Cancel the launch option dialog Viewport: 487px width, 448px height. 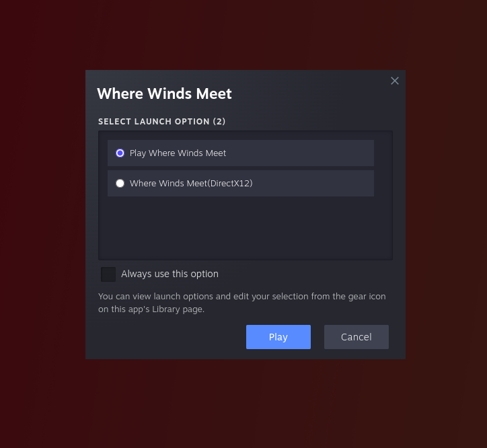click(x=357, y=337)
